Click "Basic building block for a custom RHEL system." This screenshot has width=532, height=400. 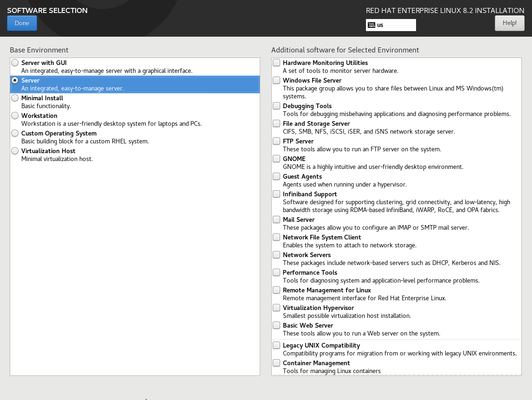(85, 142)
